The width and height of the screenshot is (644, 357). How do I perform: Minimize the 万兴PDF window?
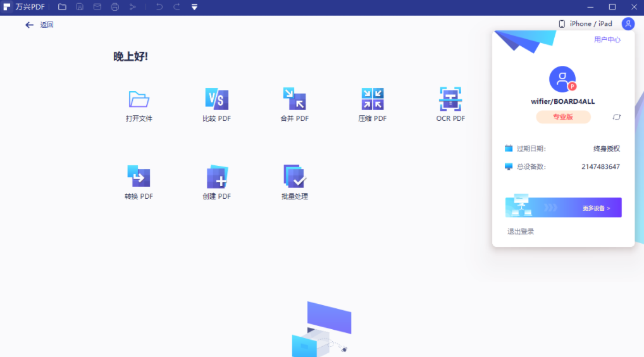[590, 7]
